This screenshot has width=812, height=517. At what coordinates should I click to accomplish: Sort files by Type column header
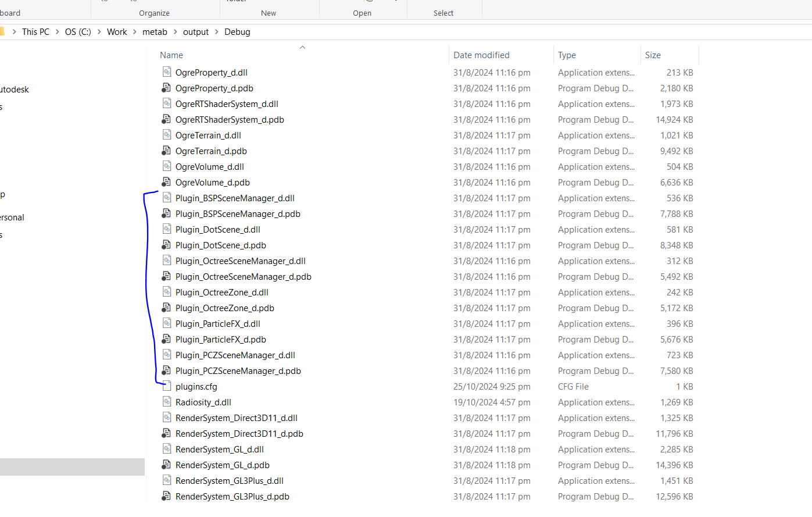[567, 55]
